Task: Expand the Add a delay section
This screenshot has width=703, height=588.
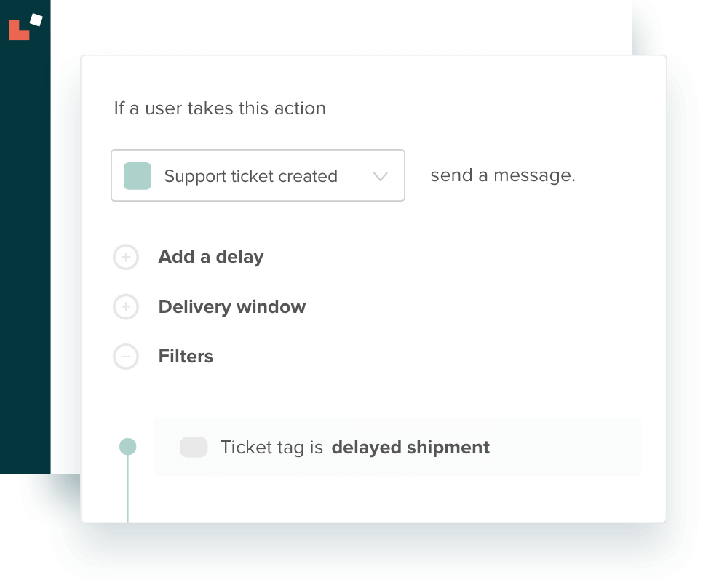Action: click(211, 257)
